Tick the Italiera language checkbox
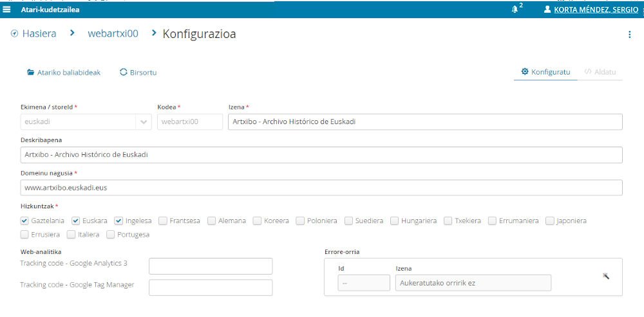This screenshot has width=644, height=317. tap(71, 235)
